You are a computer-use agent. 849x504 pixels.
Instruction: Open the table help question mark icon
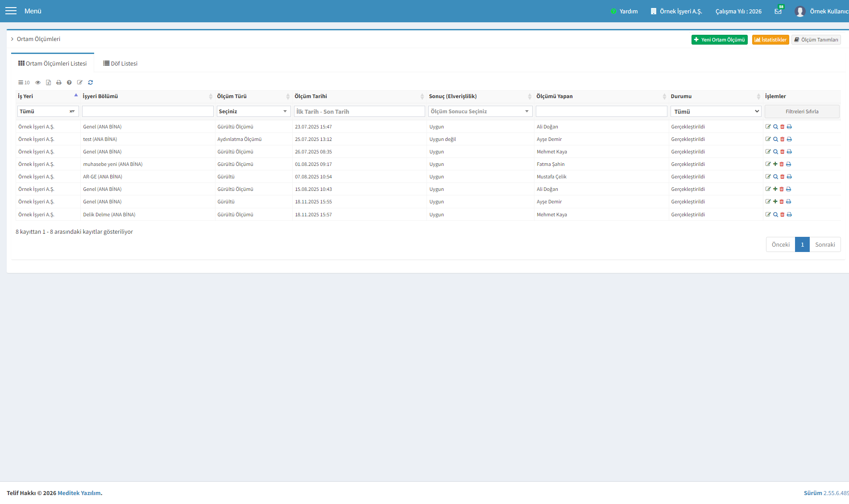(69, 83)
